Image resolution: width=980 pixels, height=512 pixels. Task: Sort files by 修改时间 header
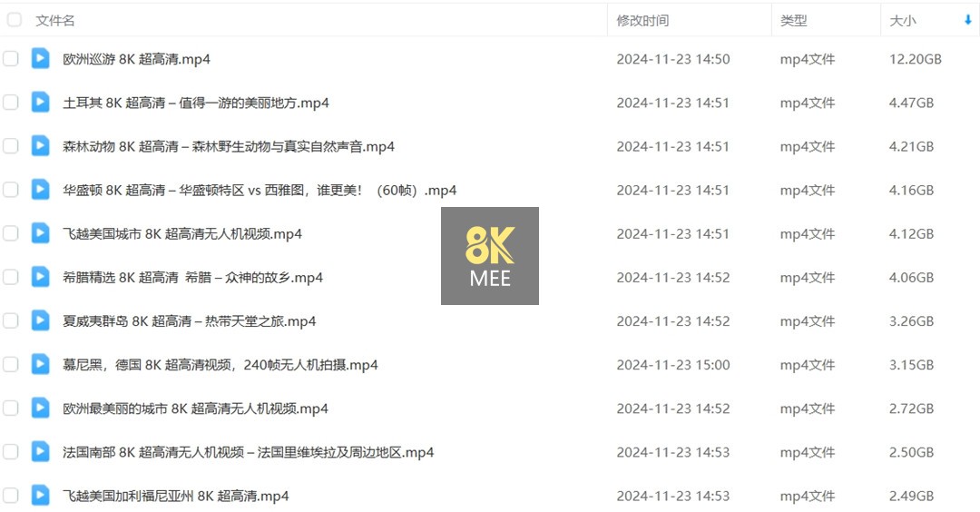[642, 21]
